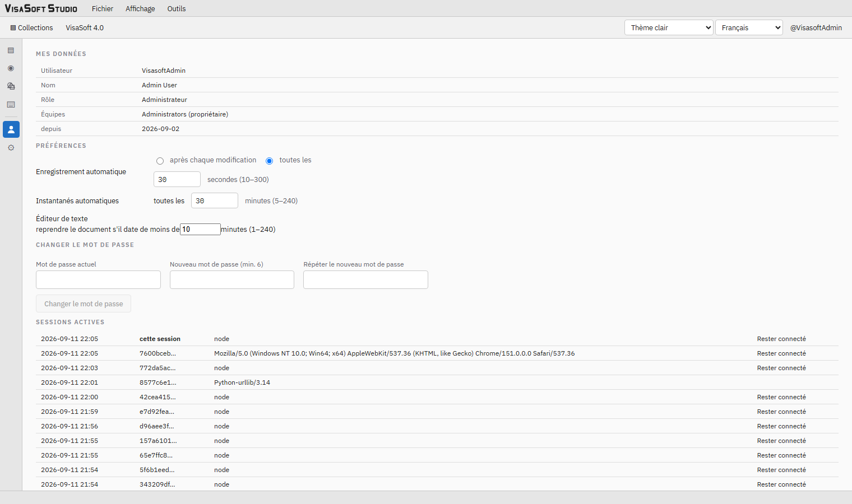Image resolution: width=852 pixels, height=504 pixels.
Task: Open the Outils menu
Action: pyautogui.click(x=177, y=8)
